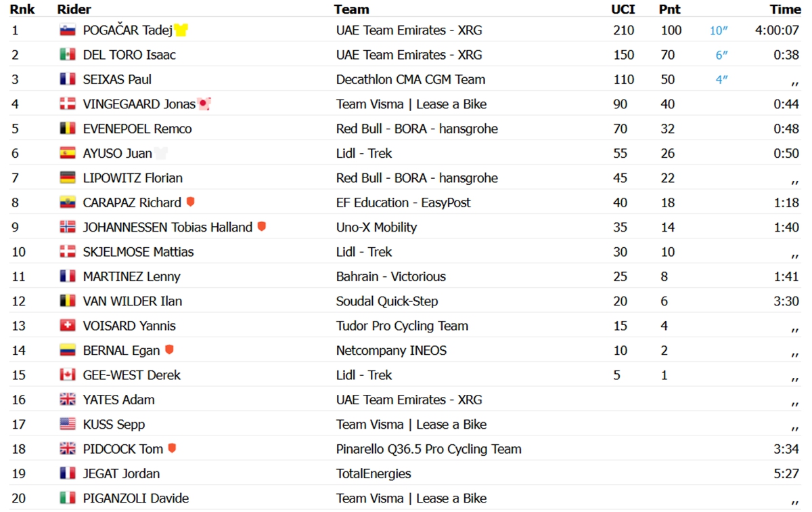Click the orange shield icon next to Bernal
This screenshot has width=812, height=512.
tap(169, 350)
